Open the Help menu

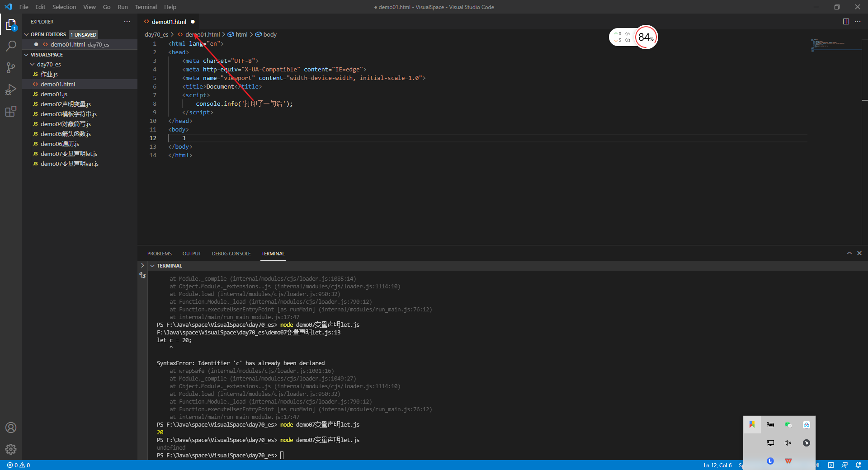point(170,7)
